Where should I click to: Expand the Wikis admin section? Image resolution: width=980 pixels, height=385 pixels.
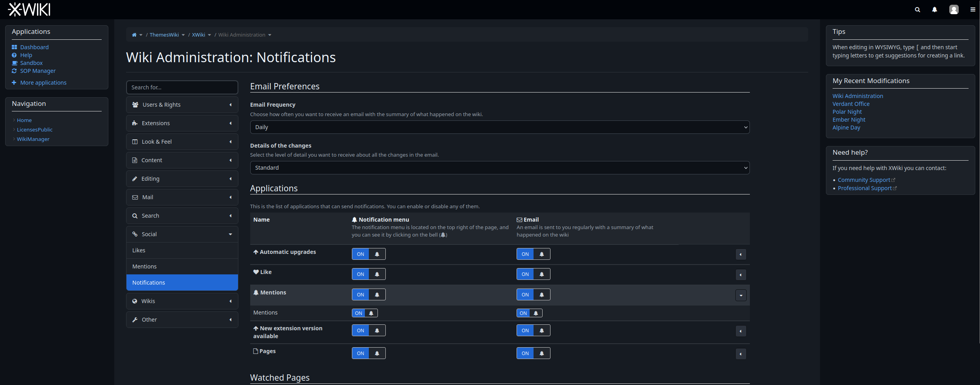[x=182, y=301]
